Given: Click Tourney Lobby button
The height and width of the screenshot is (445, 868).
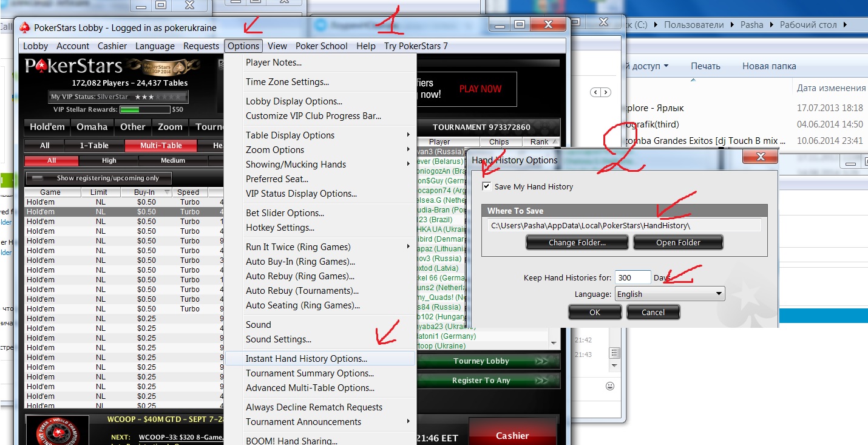Looking at the screenshot, I should (489, 361).
